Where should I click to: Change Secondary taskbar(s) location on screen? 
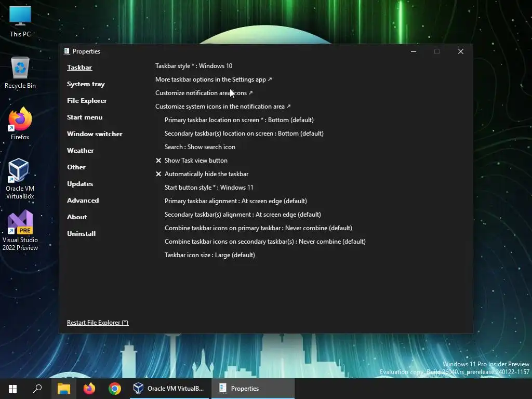[x=244, y=134]
